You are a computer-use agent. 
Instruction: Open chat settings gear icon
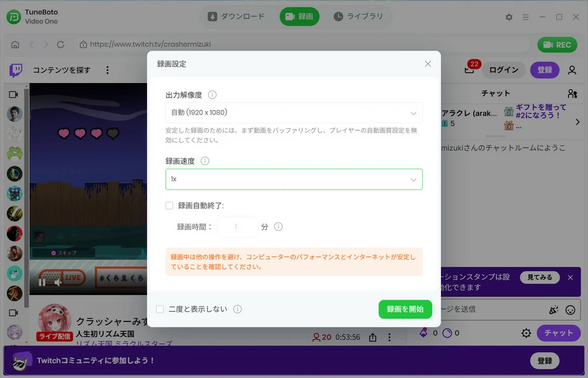point(526,333)
